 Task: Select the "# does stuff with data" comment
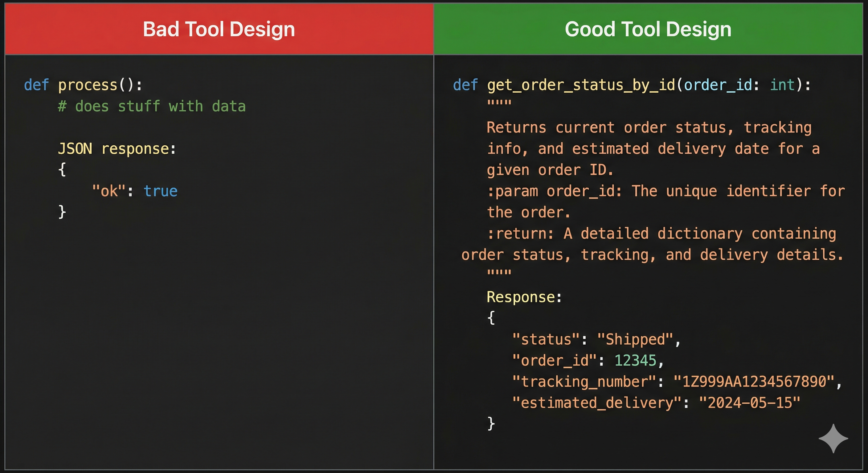coord(152,106)
